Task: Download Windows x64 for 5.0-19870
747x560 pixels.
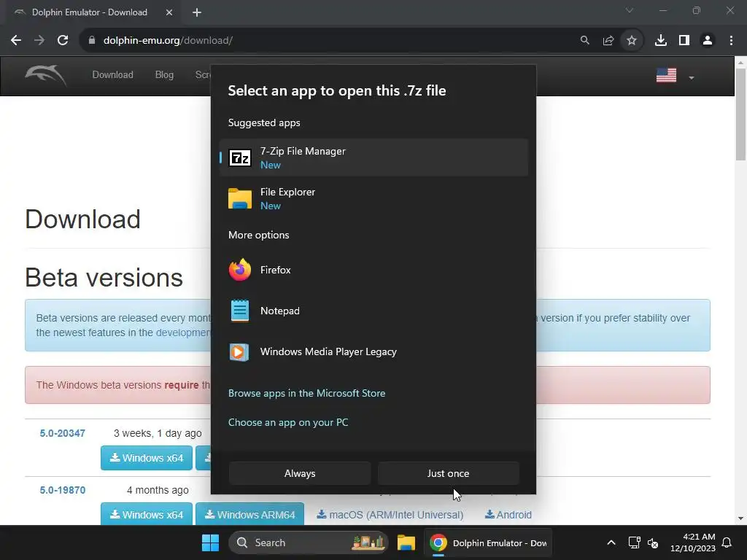Action: pyautogui.click(x=147, y=514)
